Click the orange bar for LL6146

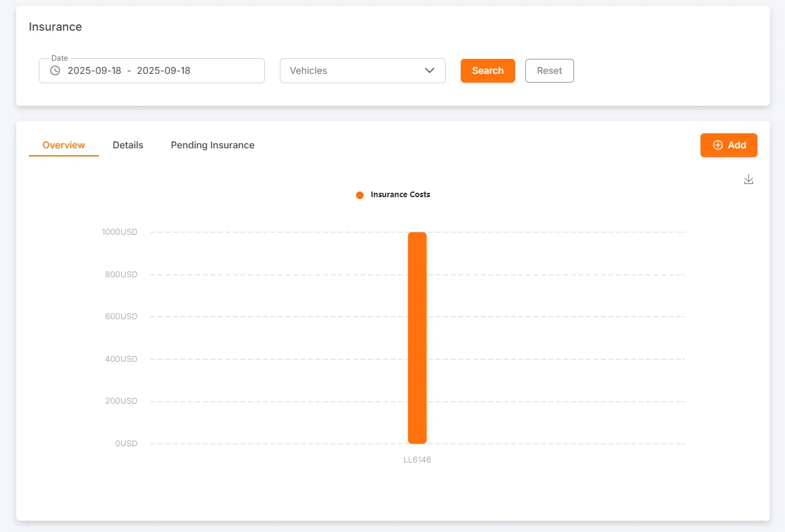[417, 338]
